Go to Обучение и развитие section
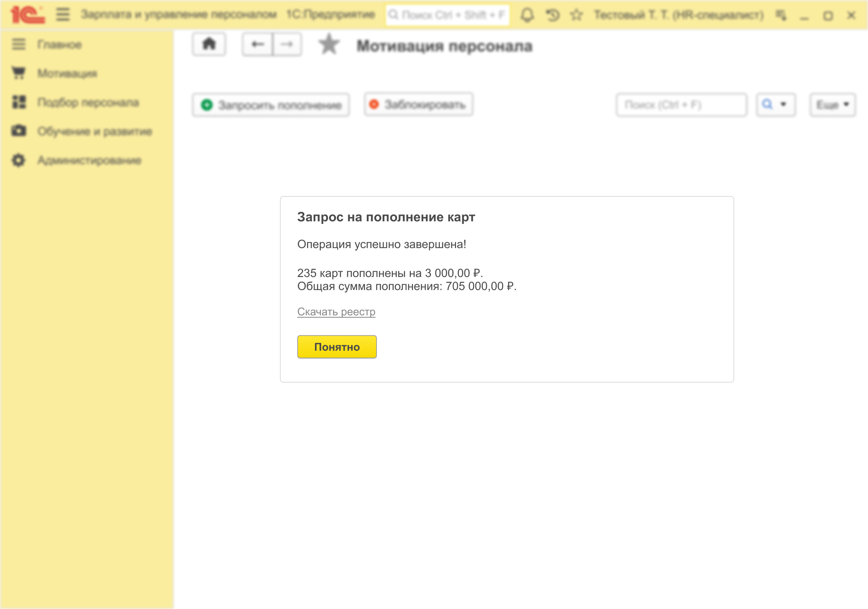Viewport: 868px width, 609px height. tap(94, 132)
